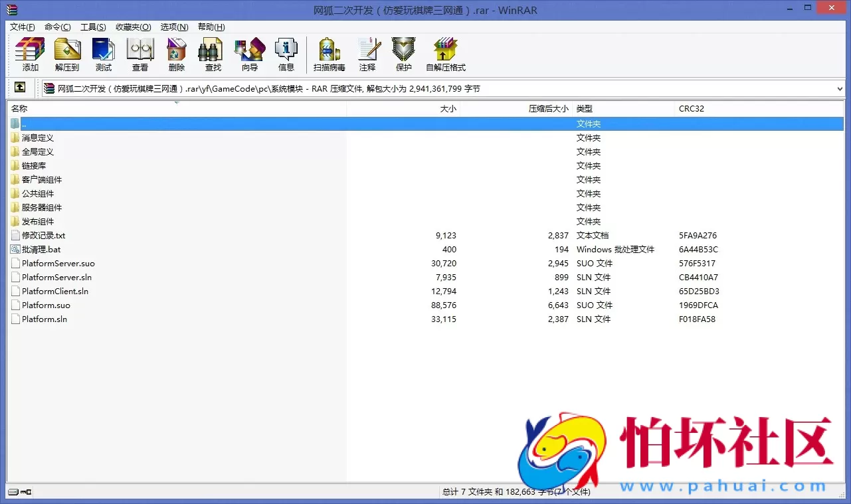Open the 选项 (Options) menu

click(173, 27)
